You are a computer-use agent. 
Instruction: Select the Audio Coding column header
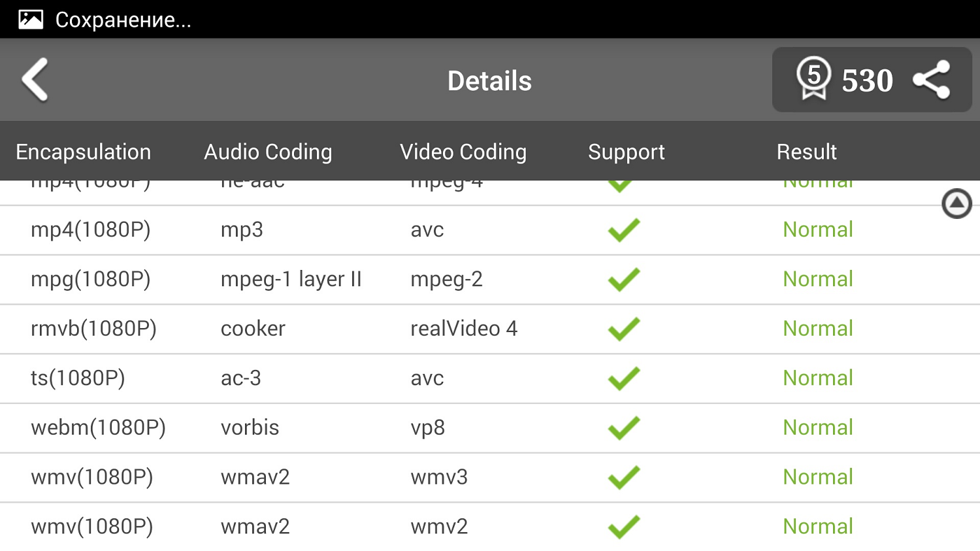268,152
